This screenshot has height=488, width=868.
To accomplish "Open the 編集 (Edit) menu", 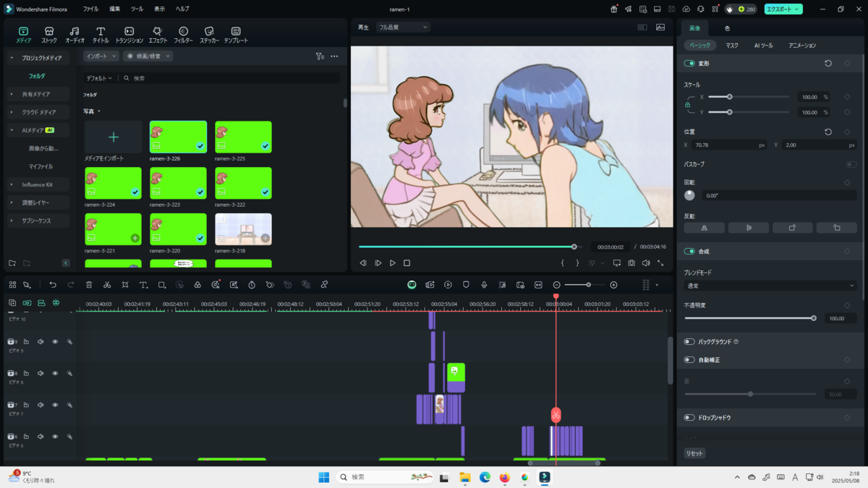I will (115, 9).
